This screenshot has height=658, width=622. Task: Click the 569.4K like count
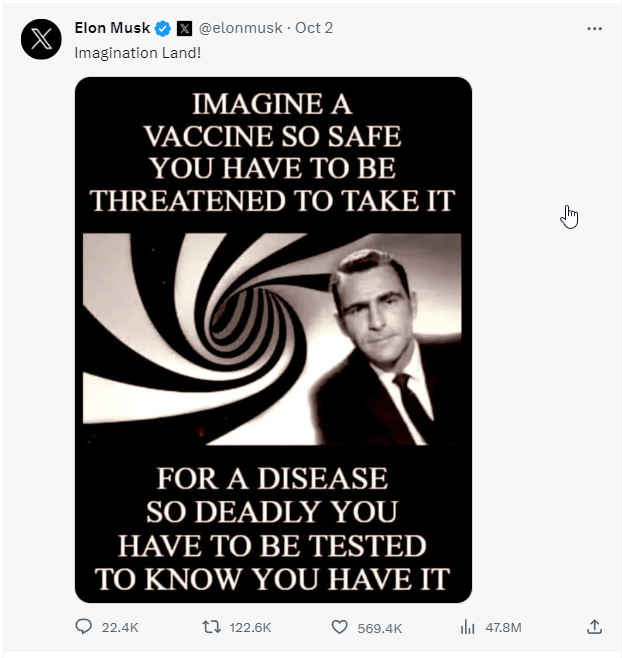tap(380, 627)
